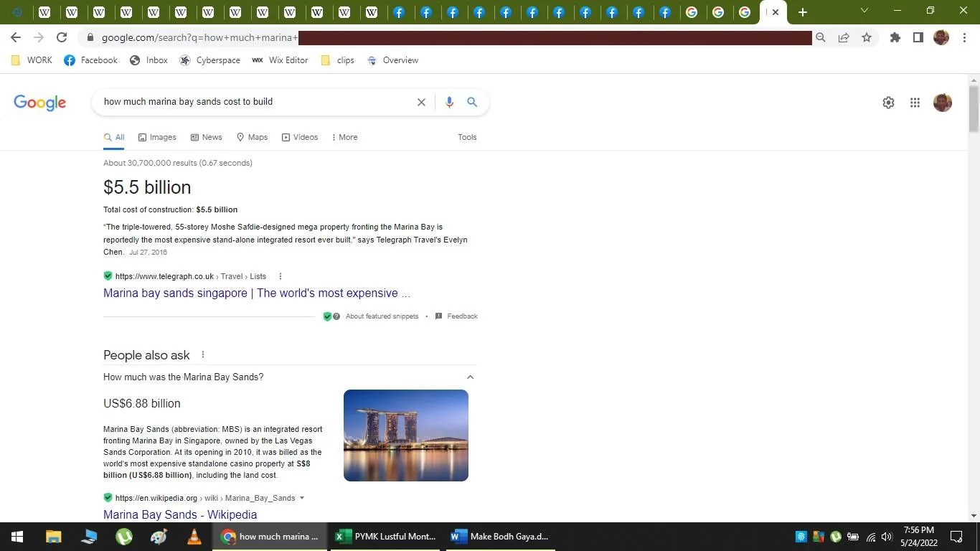Switch to the Videos results tab

[x=300, y=137]
